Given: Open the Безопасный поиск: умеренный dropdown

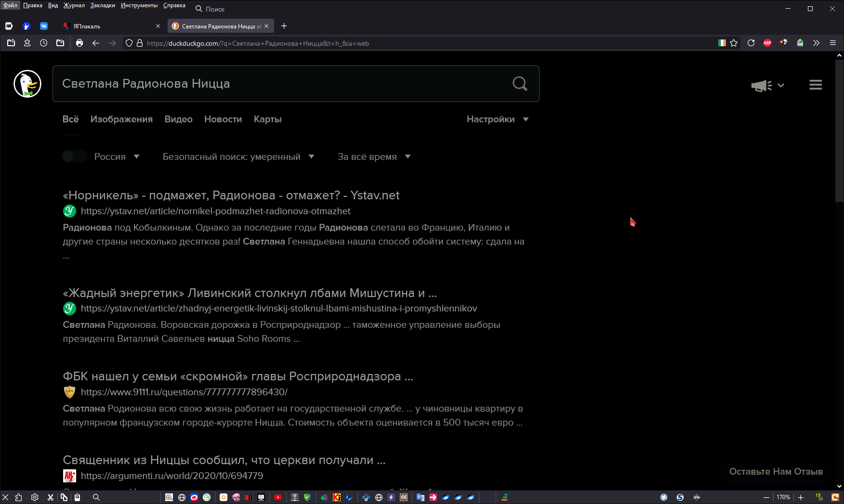Looking at the screenshot, I should pos(238,156).
